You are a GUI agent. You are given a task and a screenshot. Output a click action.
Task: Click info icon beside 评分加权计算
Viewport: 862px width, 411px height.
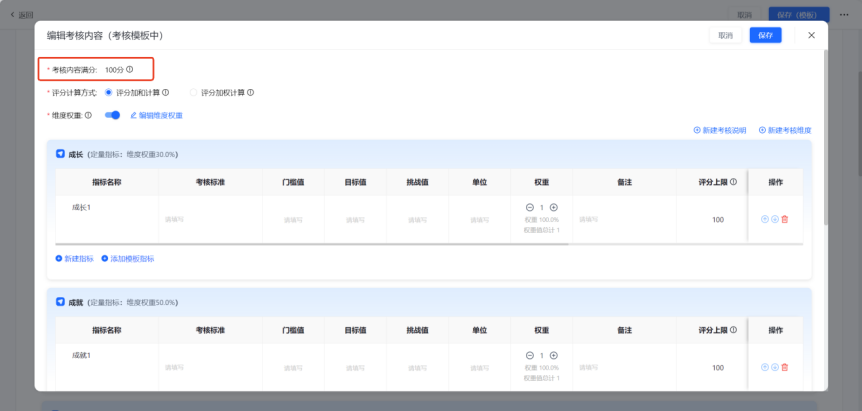click(x=251, y=93)
